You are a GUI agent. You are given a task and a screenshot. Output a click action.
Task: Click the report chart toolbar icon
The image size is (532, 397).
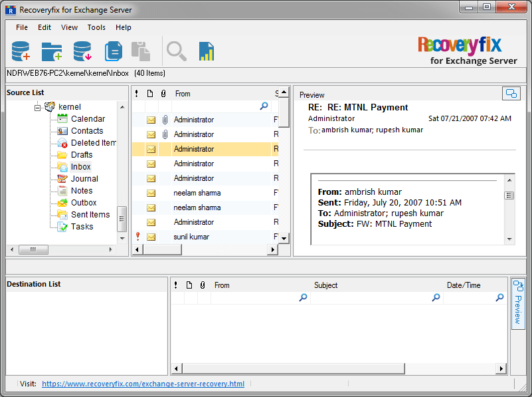207,51
